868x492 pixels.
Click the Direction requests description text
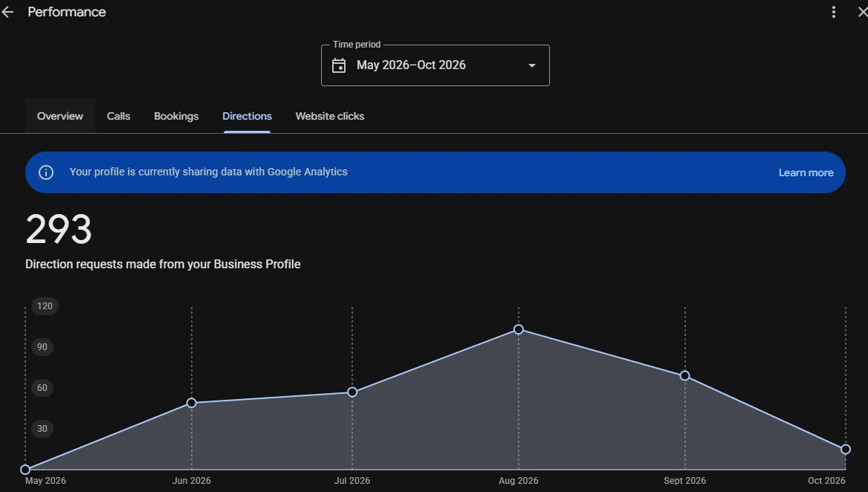pyautogui.click(x=163, y=264)
